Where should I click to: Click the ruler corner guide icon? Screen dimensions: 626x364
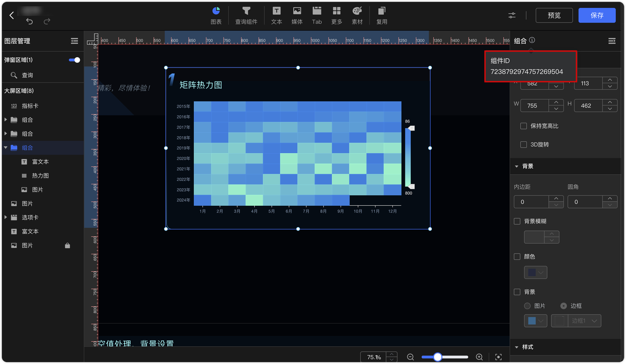pos(91,40)
